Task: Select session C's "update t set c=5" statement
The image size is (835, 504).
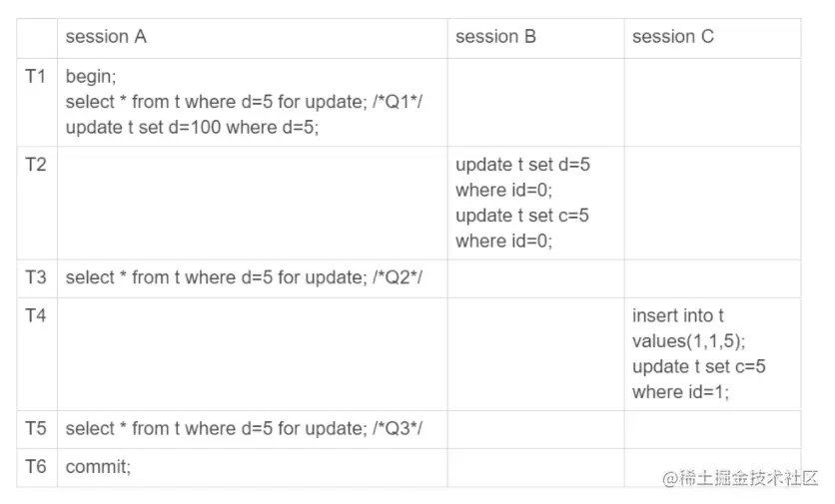Action: (698, 379)
